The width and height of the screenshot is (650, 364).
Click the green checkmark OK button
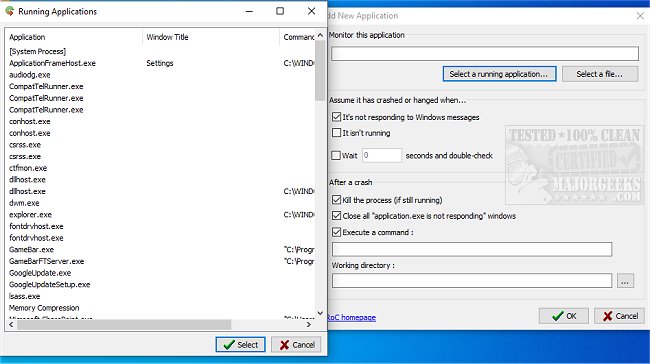point(564,316)
